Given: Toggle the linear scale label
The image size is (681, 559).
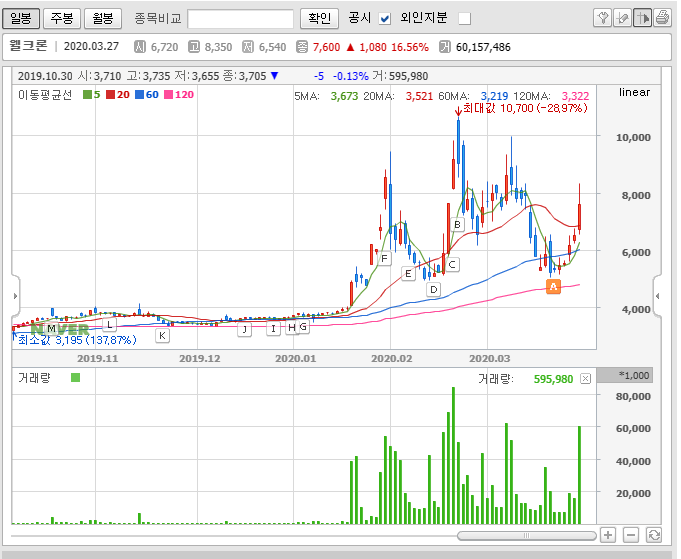Looking at the screenshot, I should coord(635,93).
